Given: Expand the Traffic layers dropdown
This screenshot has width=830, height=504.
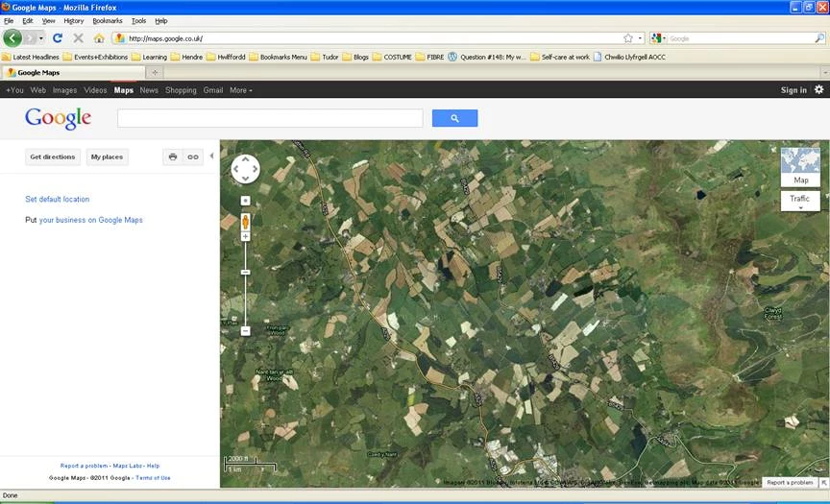Looking at the screenshot, I should pyautogui.click(x=800, y=202).
